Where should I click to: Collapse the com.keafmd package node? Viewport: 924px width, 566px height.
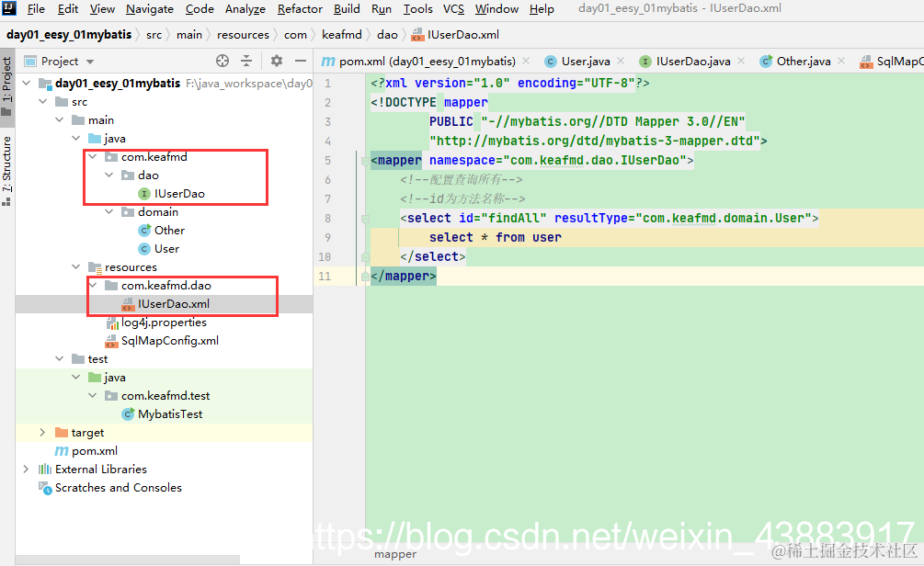click(93, 157)
